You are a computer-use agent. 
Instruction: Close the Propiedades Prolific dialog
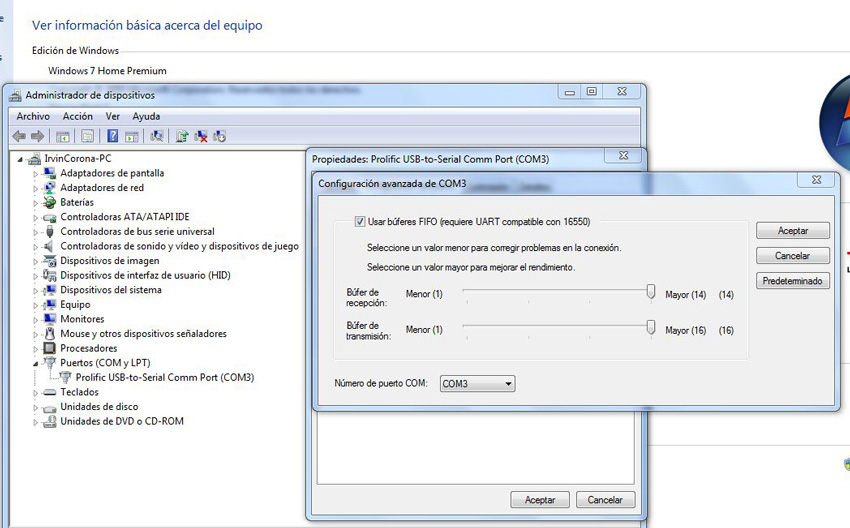tap(623, 156)
